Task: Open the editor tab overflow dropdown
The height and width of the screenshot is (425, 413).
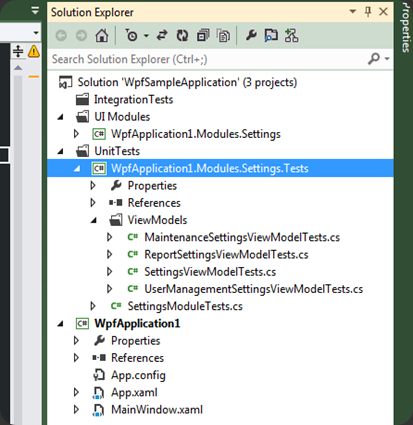Action: coord(35,11)
